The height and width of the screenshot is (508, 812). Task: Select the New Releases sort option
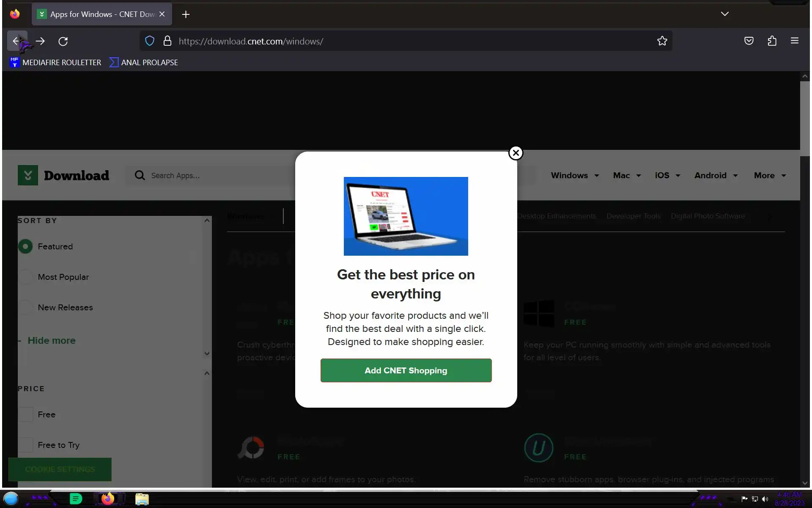point(26,307)
